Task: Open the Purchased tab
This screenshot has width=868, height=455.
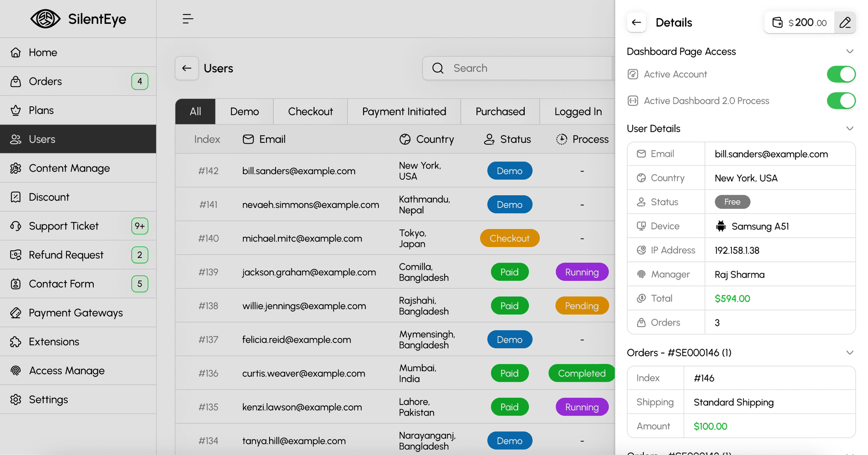Action: point(500,111)
